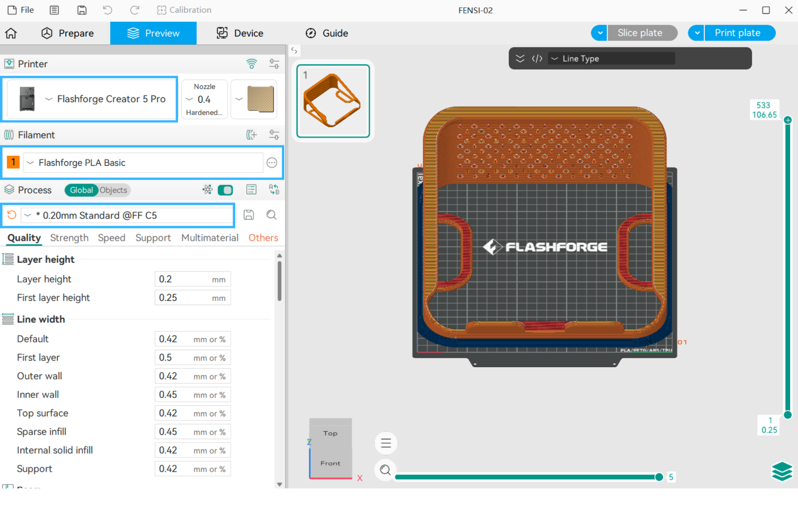Click the bottom handle of the layer slider
The width and height of the screenshot is (798, 532).
[x=788, y=415]
